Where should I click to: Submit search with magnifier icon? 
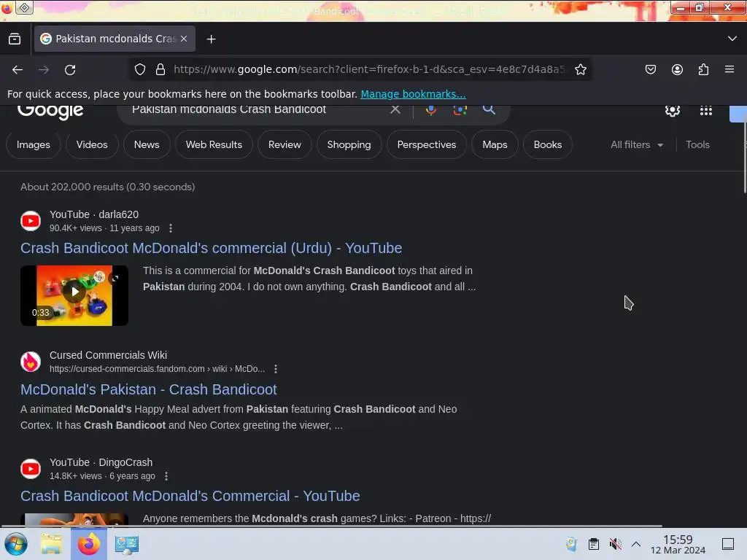pyautogui.click(x=489, y=109)
